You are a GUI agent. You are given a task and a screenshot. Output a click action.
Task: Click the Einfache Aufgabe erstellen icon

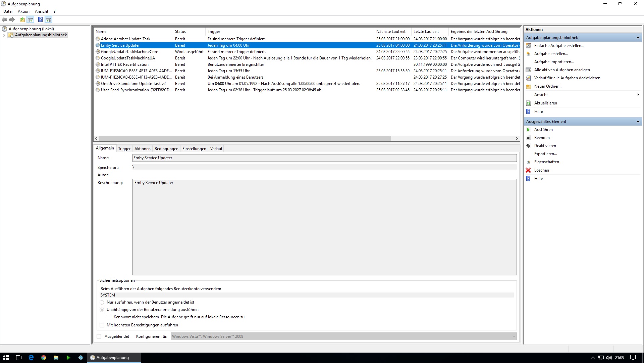[529, 46]
